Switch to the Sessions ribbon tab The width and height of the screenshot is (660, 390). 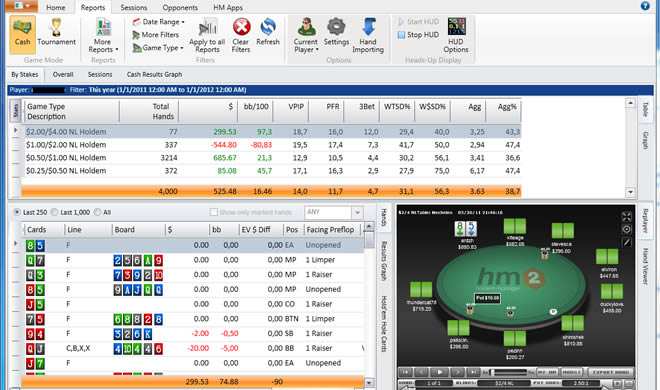[x=133, y=8]
